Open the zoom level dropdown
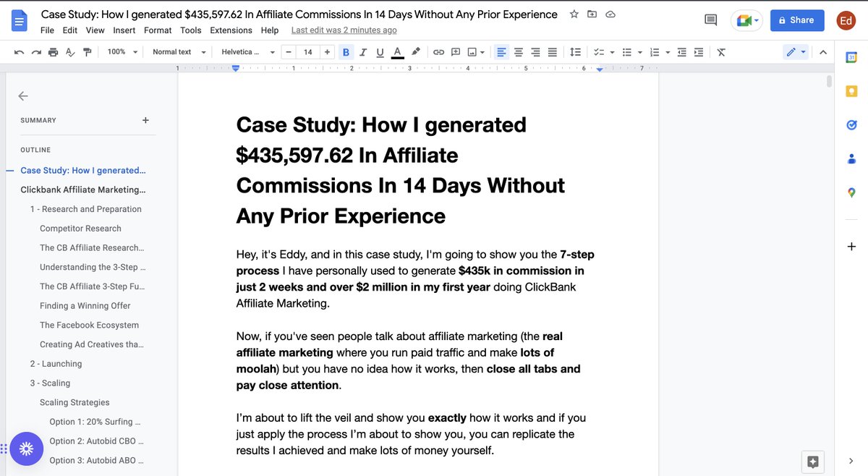Viewport: 868px width, 476px height. pos(122,51)
